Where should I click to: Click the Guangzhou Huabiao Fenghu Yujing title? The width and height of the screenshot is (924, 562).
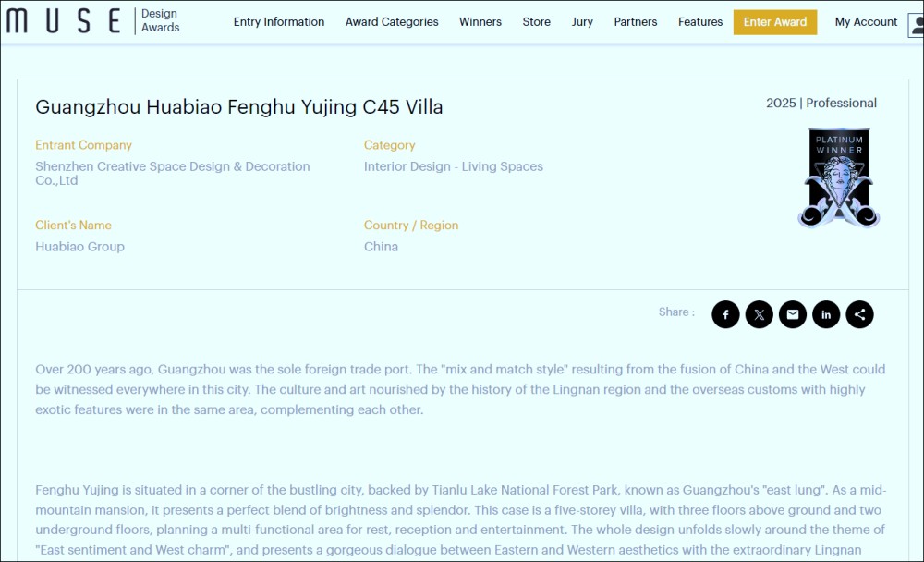[239, 107]
